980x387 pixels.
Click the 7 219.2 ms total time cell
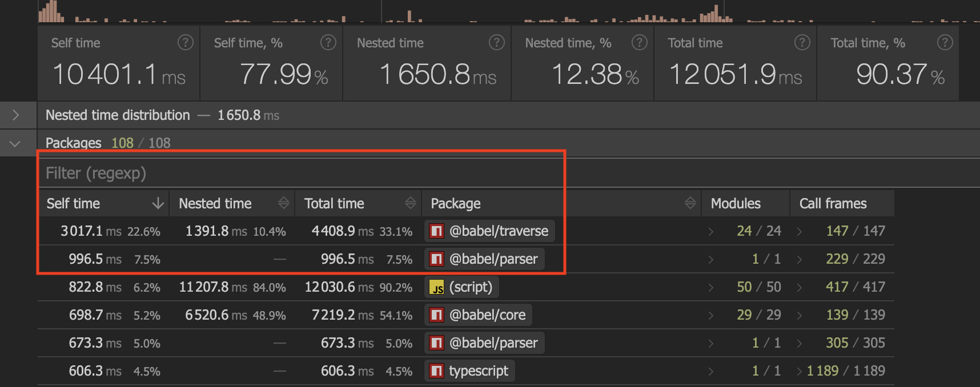(358, 315)
